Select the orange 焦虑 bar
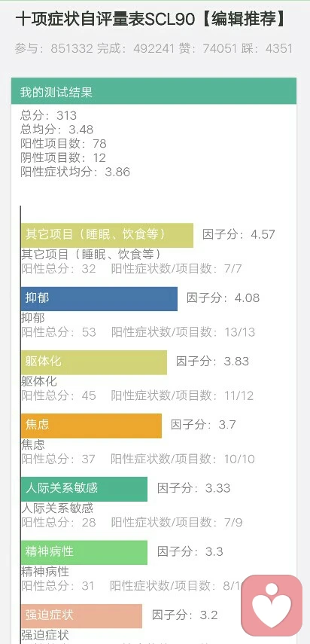310x644 pixels. (x=92, y=426)
